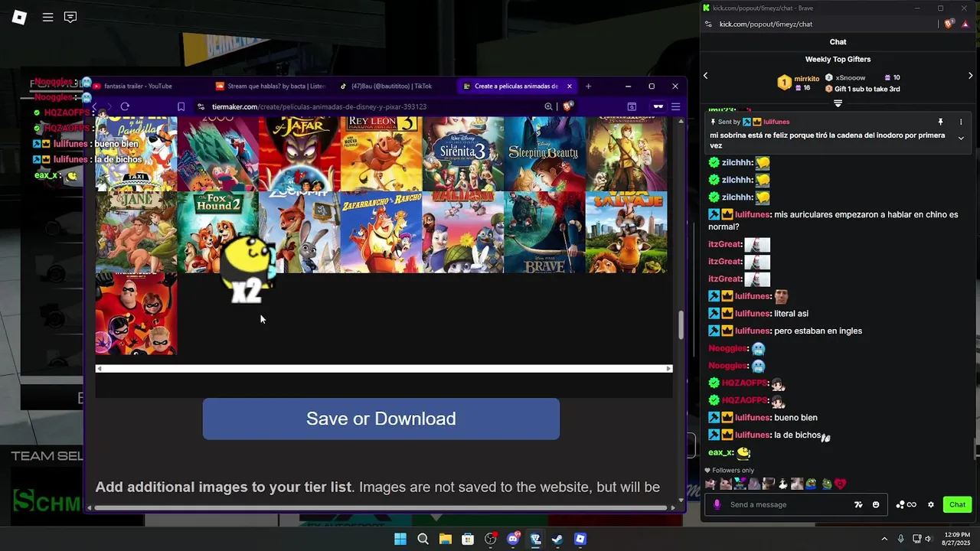Show next Weekly Top Gifters slide

point(970,76)
